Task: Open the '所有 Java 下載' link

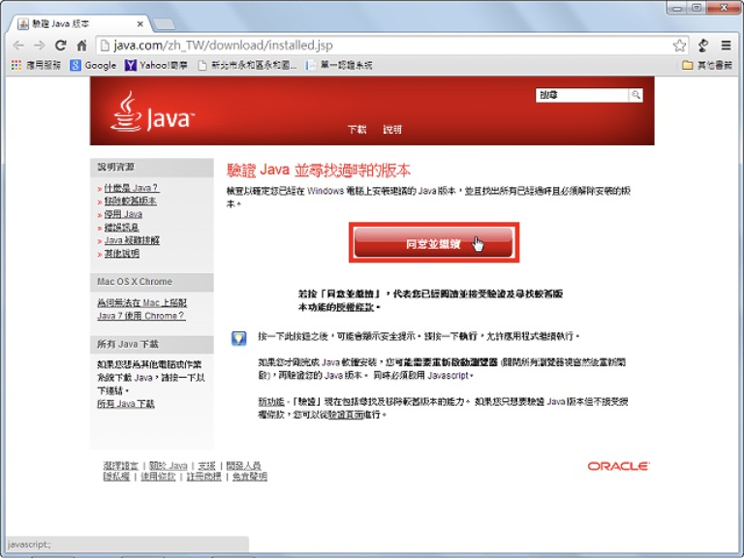Action: (126, 404)
